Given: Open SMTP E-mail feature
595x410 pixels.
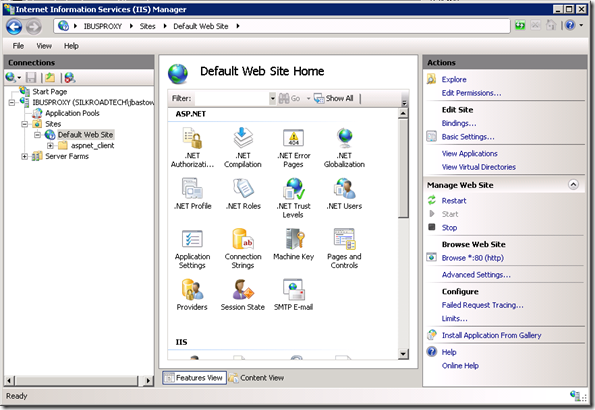Looking at the screenshot, I should point(293,295).
